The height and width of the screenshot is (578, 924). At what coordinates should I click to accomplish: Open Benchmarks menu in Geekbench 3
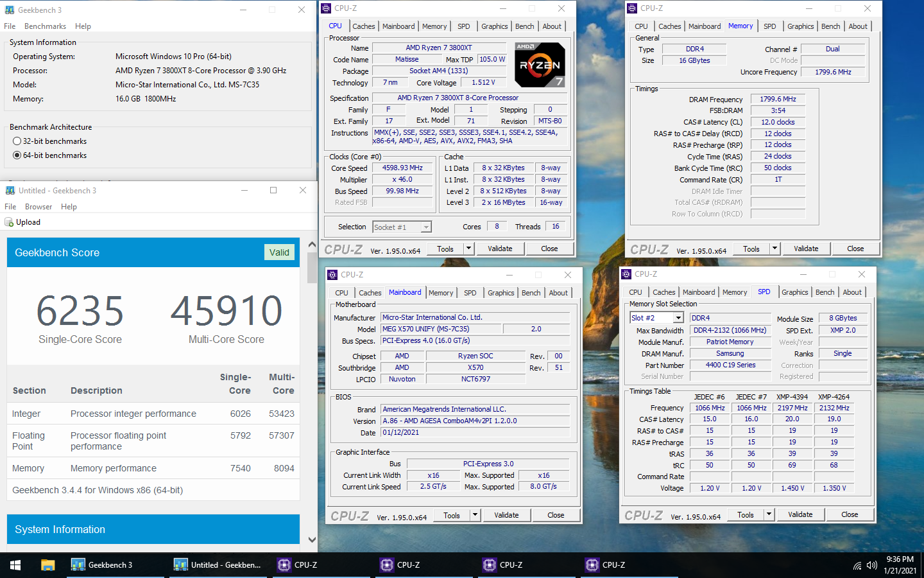[45, 26]
